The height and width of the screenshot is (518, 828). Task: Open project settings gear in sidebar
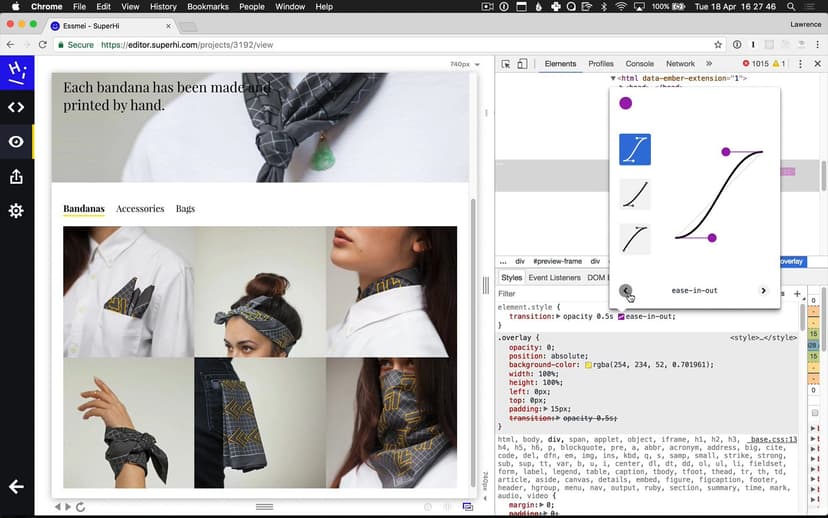pos(16,211)
